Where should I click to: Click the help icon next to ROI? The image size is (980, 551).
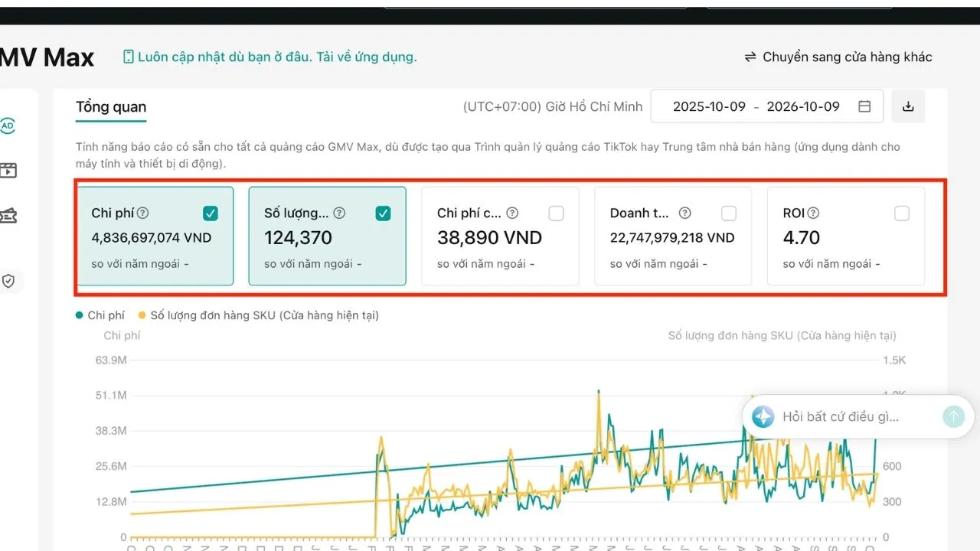click(x=813, y=214)
